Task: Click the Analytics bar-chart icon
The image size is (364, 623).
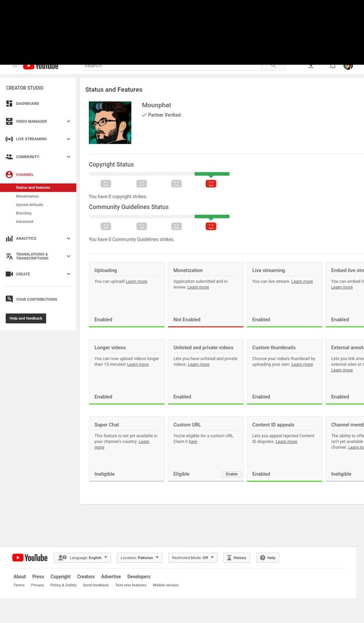Action: tap(9, 239)
